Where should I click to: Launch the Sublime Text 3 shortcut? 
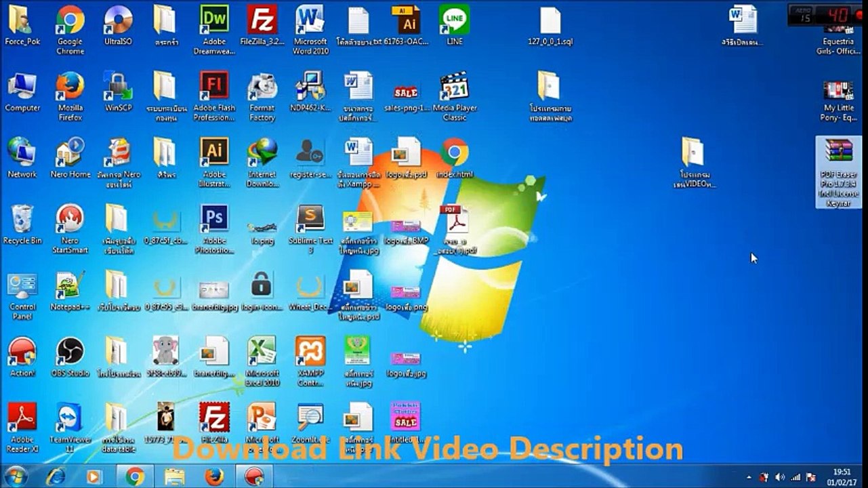pos(310,229)
